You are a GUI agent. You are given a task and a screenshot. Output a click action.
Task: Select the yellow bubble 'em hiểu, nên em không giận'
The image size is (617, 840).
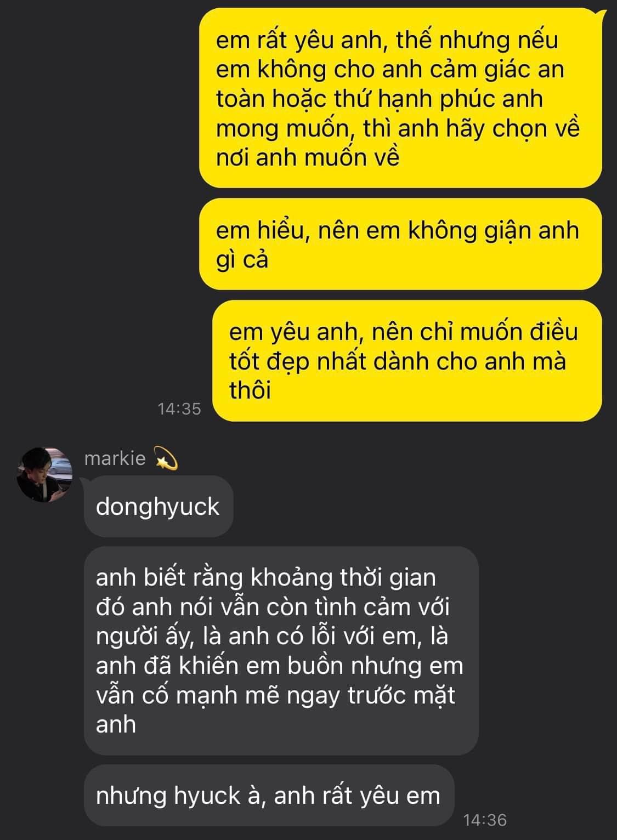coord(400,244)
